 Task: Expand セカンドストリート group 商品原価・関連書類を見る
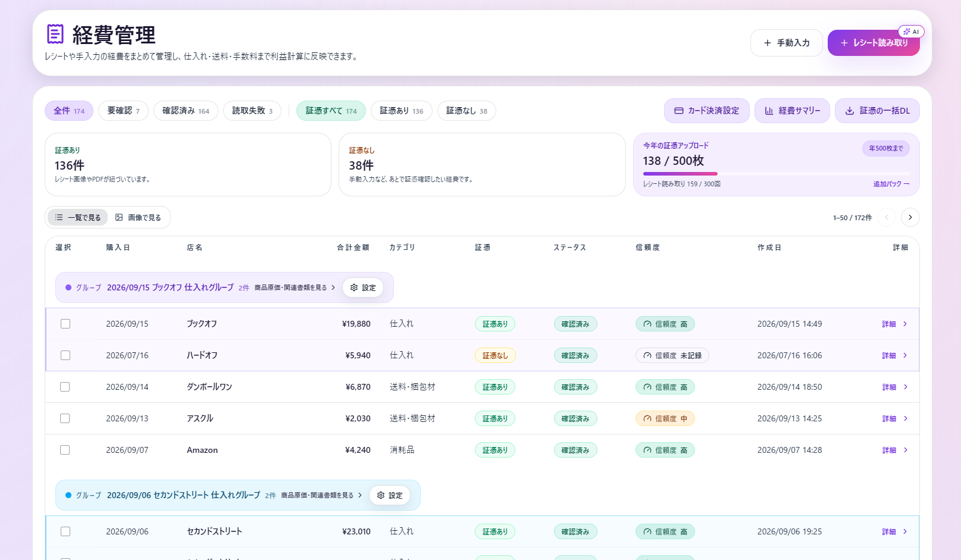click(321, 495)
